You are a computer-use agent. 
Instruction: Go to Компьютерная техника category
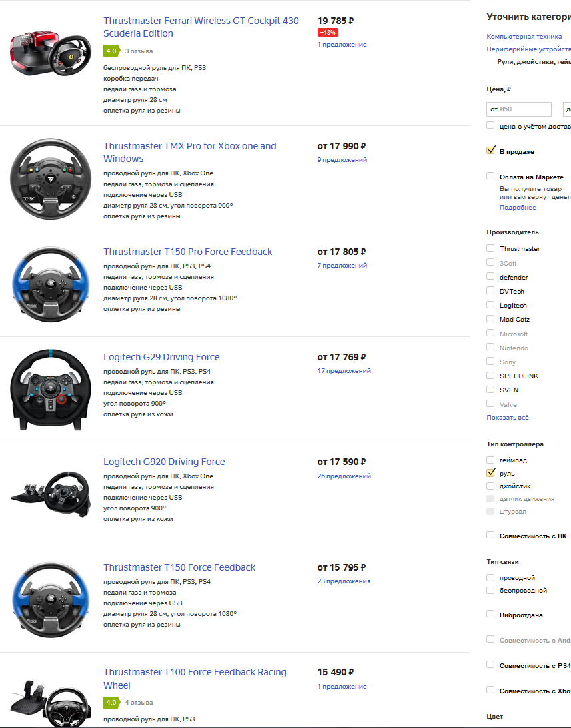[x=524, y=36]
